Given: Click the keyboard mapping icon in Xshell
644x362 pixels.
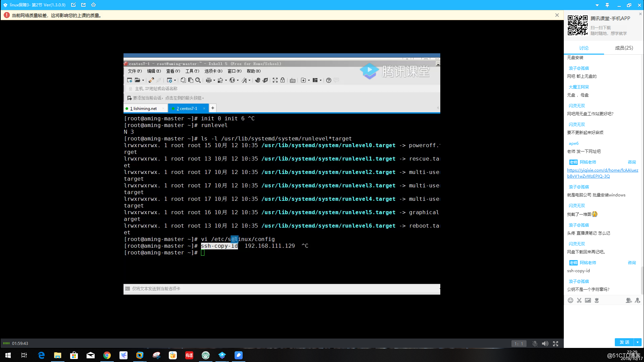Looking at the screenshot, I should (x=293, y=80).
